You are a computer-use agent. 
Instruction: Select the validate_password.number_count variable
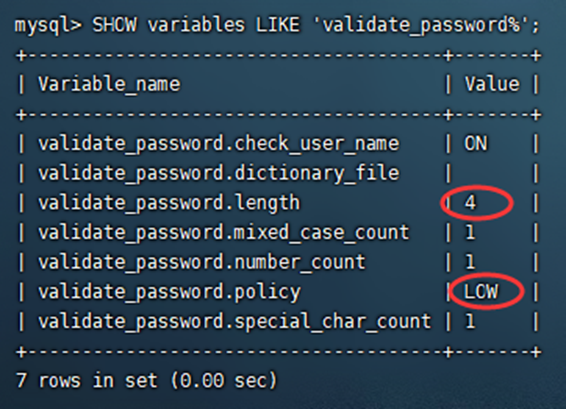tap(202, 262)
